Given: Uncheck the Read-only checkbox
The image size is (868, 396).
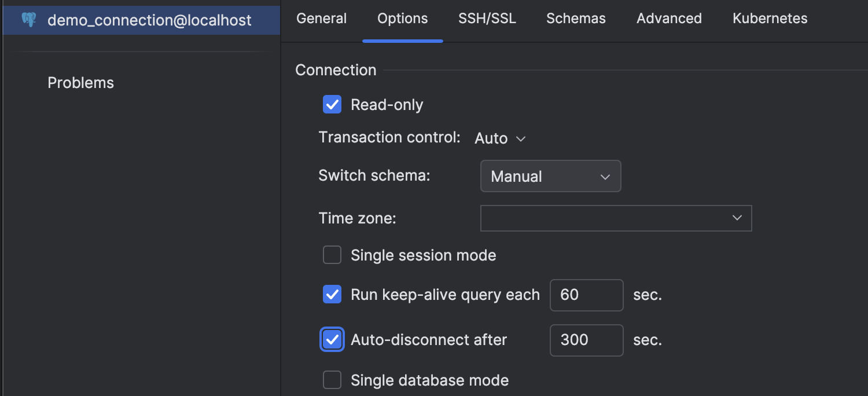Looking at the screenshot, I should pyautogui.click(x=332, y=105).
